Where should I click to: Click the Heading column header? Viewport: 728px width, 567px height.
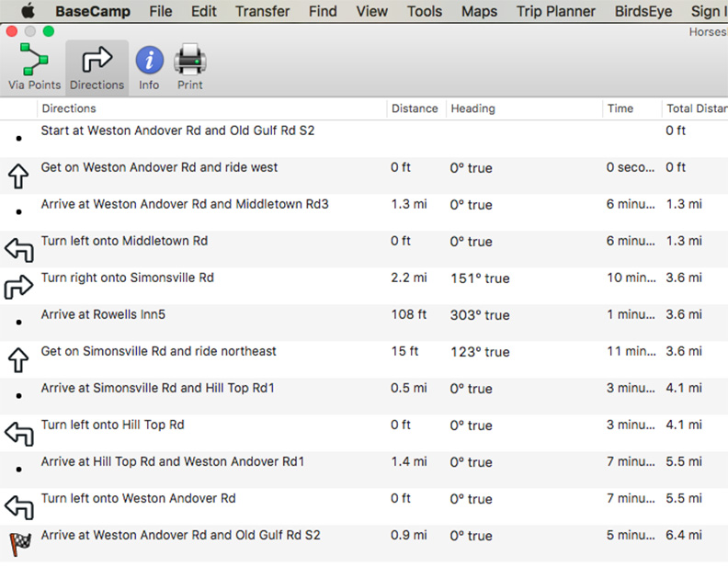coord(472,108)
